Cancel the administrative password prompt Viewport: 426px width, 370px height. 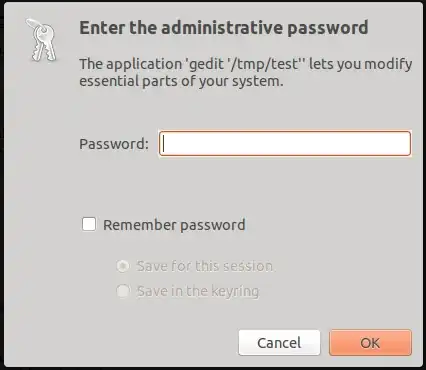(279, 343)
